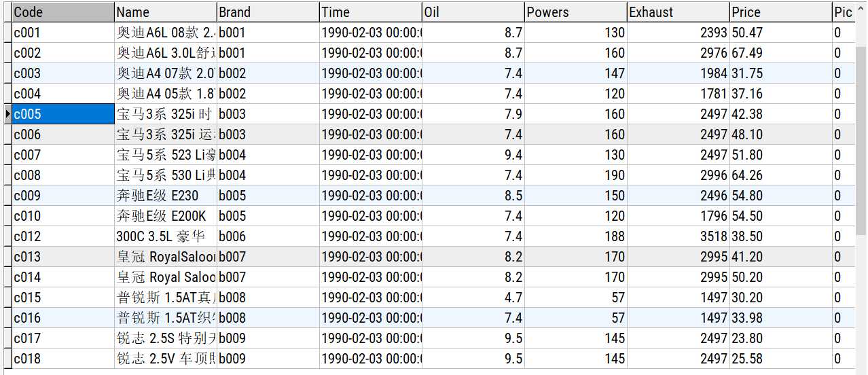Click name cell 300C 3.5L 豪华
868x375 pixels.
pyautogui.click(x=166, y=236)
